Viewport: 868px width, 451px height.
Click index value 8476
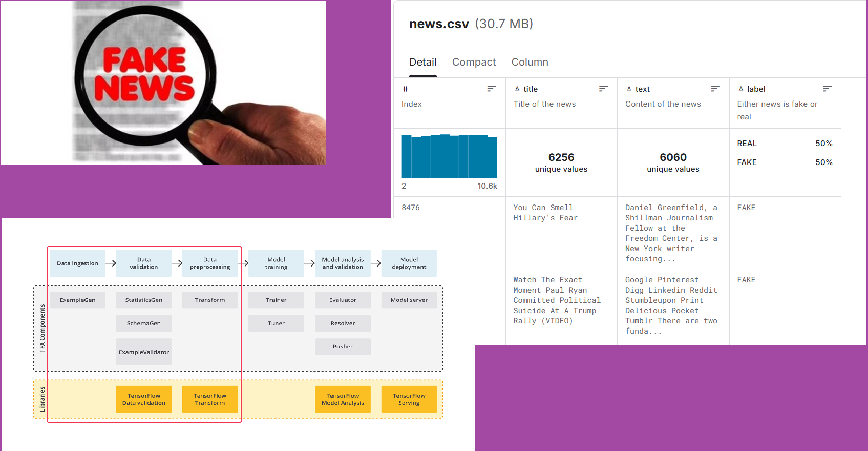411,208
